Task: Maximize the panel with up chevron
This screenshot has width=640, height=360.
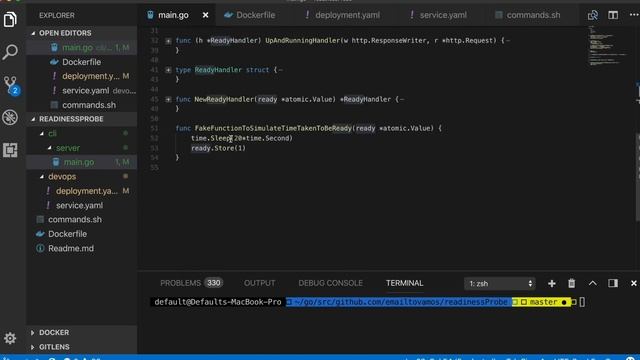Action: pos(592,283)
